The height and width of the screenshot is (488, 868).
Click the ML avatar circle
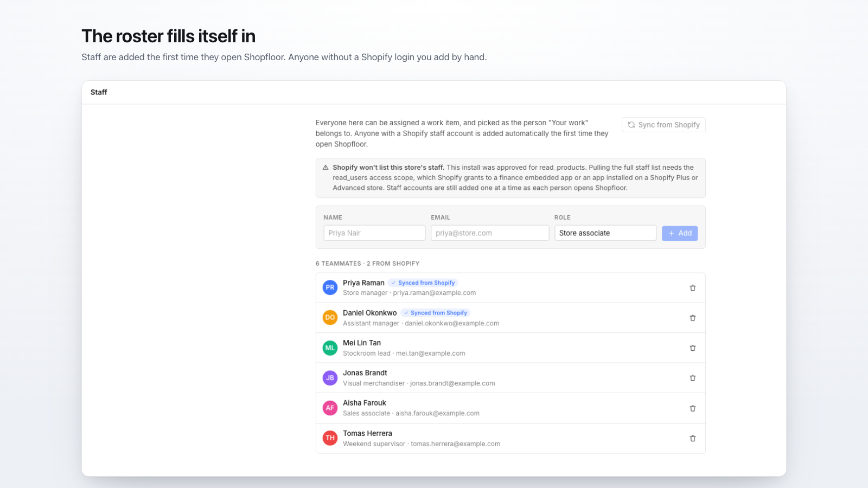(x=330, y=348)
